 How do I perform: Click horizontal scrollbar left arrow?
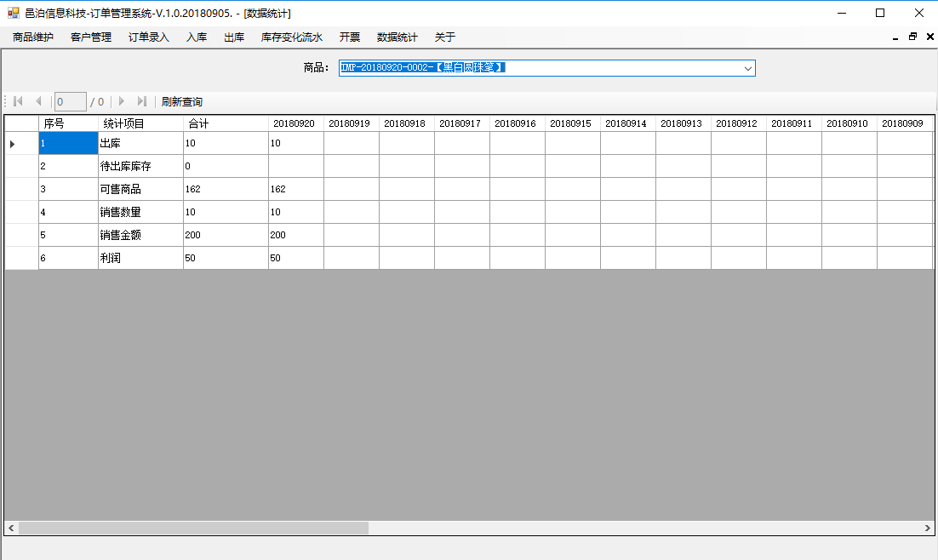tap(11, 528)
